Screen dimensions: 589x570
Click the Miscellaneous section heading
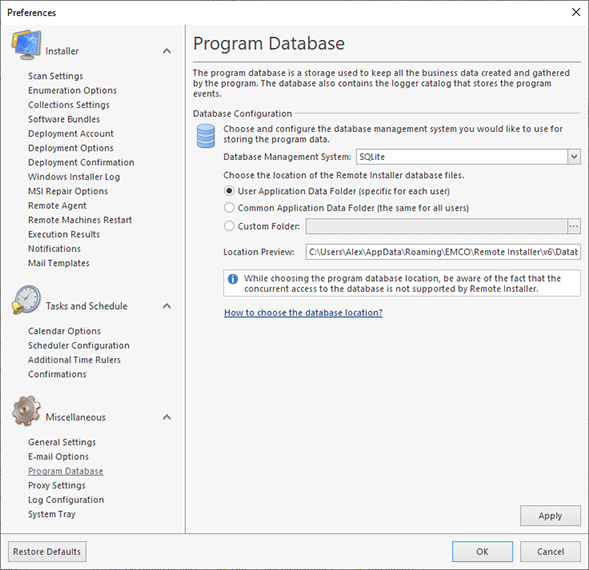tap(76, 417)
